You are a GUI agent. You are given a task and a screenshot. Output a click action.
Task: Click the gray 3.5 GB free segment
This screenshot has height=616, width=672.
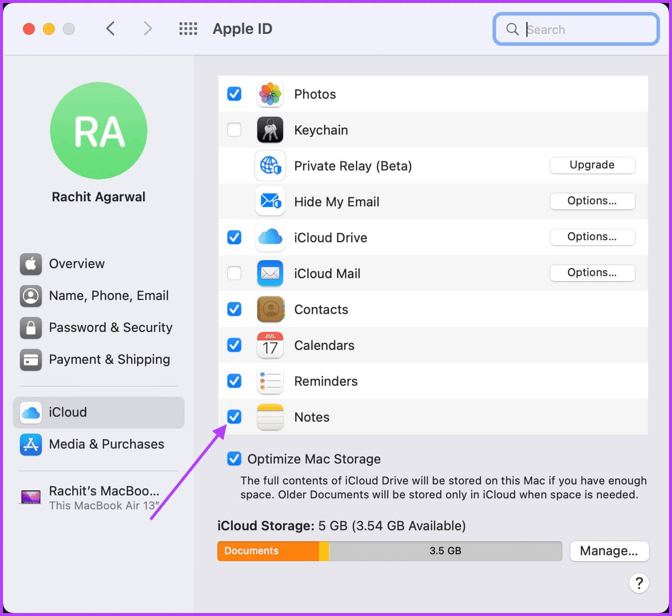(445, 551)
